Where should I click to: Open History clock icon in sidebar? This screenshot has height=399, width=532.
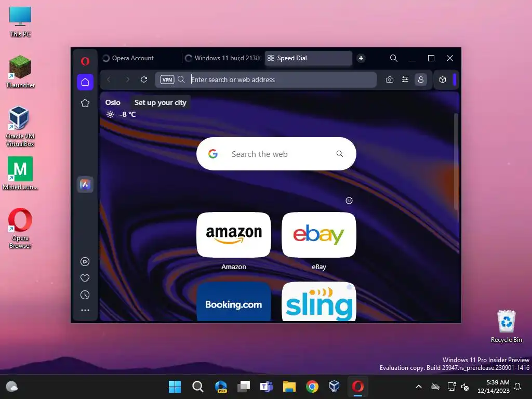[x=85, y=295]
